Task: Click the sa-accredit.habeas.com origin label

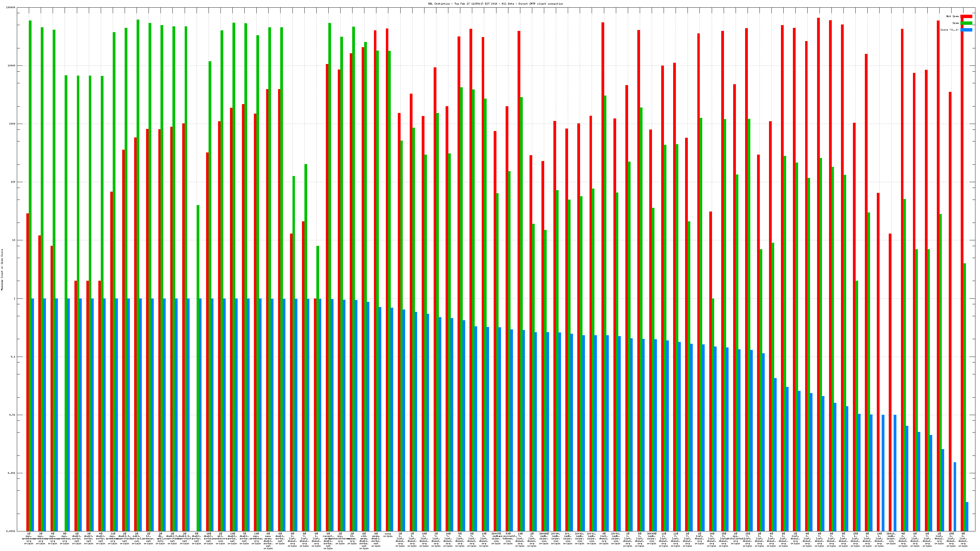Action: (508, 538)
